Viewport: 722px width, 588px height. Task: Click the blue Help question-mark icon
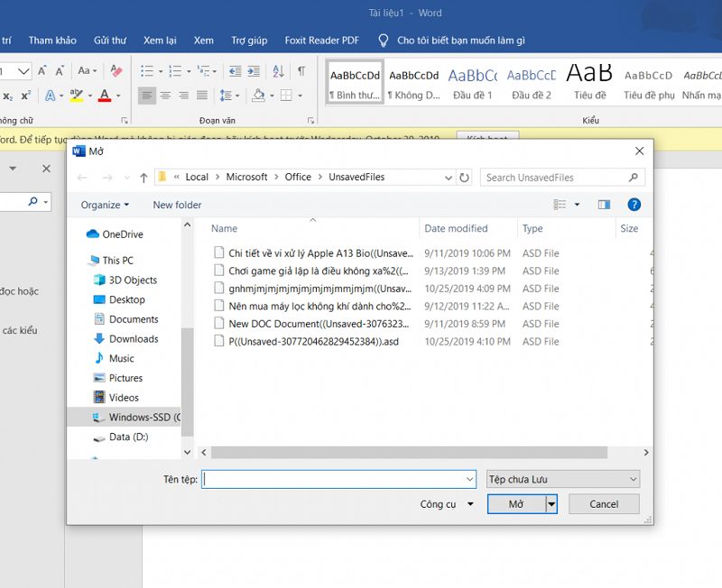coord(634,205)
